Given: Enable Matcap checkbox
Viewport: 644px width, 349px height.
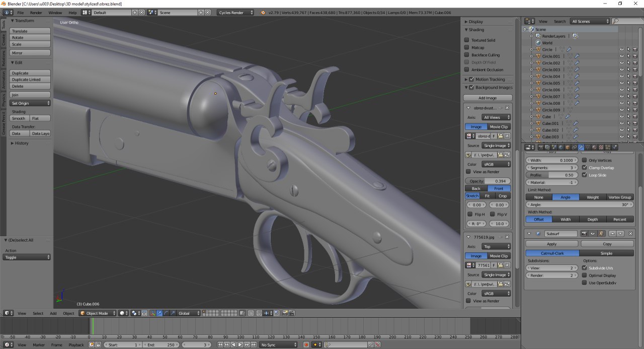Looking at the screenshot, I should (467, 47).
